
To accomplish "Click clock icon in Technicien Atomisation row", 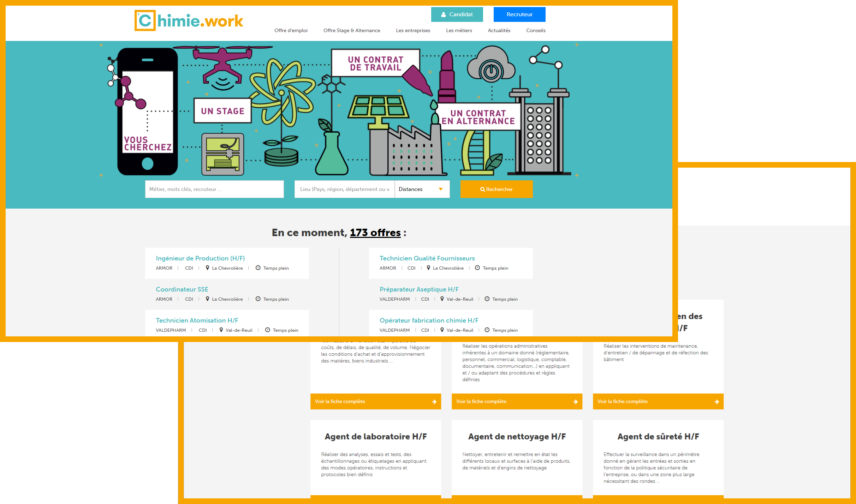I will tap(267, 330).
